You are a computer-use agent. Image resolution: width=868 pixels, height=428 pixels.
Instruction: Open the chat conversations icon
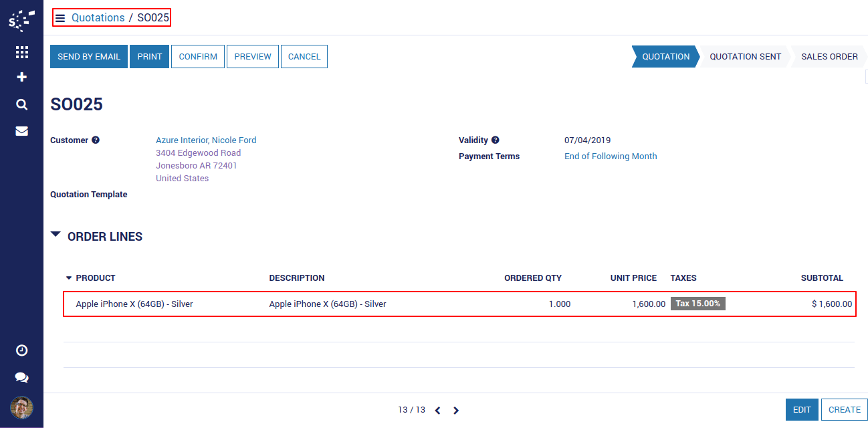[21, 378]
